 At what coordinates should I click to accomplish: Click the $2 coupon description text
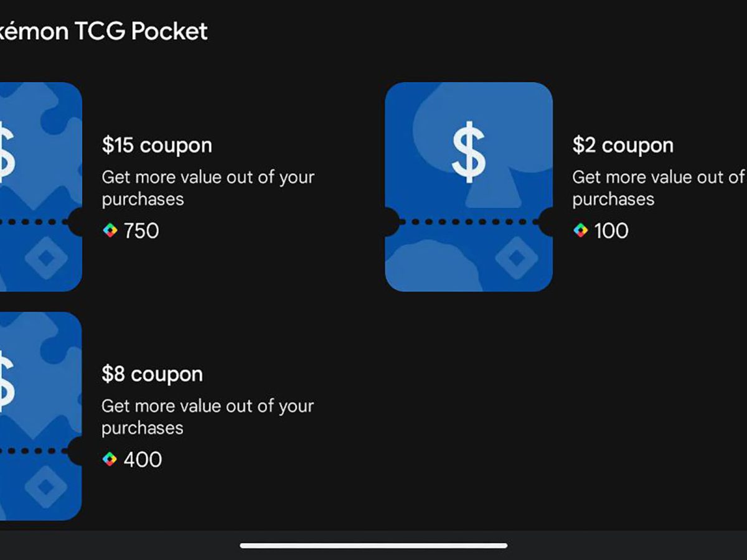click(x=657, y=188)
